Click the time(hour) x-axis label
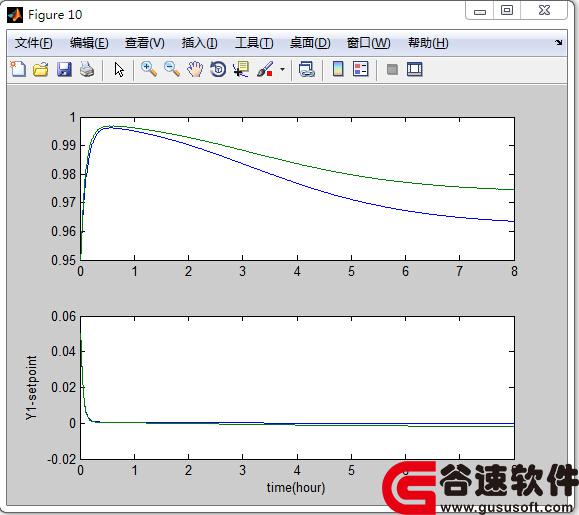The image size is (579, 515). tap(296, 488)
